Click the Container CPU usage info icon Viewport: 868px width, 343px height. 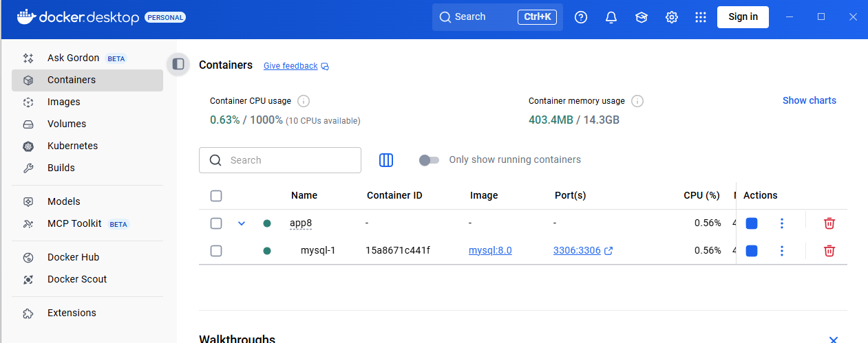click(304, 101)
